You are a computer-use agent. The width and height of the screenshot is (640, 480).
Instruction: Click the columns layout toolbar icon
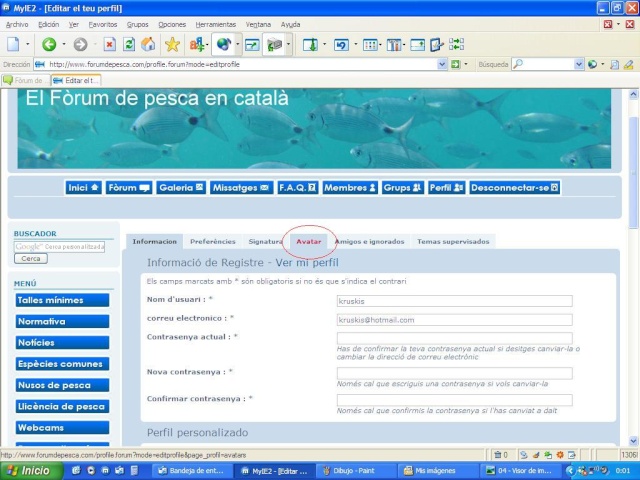[394, 44]
